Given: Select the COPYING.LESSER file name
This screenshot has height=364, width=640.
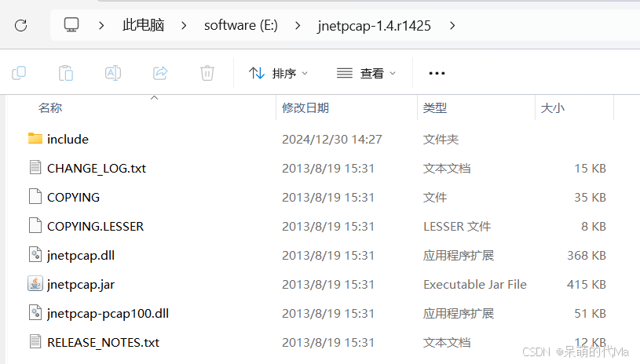Looking at the screenshot, I should [96, 226].
